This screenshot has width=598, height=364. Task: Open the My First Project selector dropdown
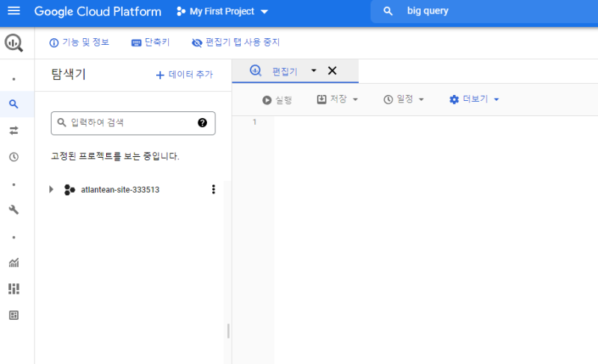[x=222, y=11]
